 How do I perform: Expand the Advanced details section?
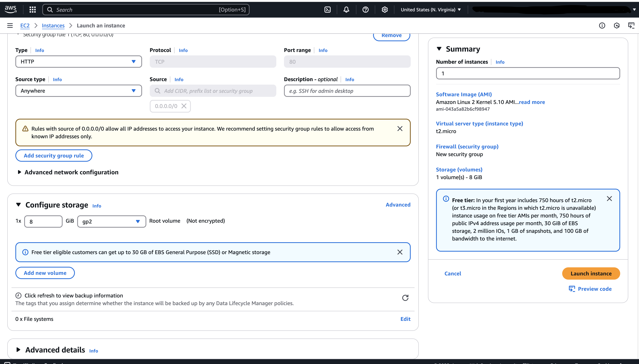[18, 350]
